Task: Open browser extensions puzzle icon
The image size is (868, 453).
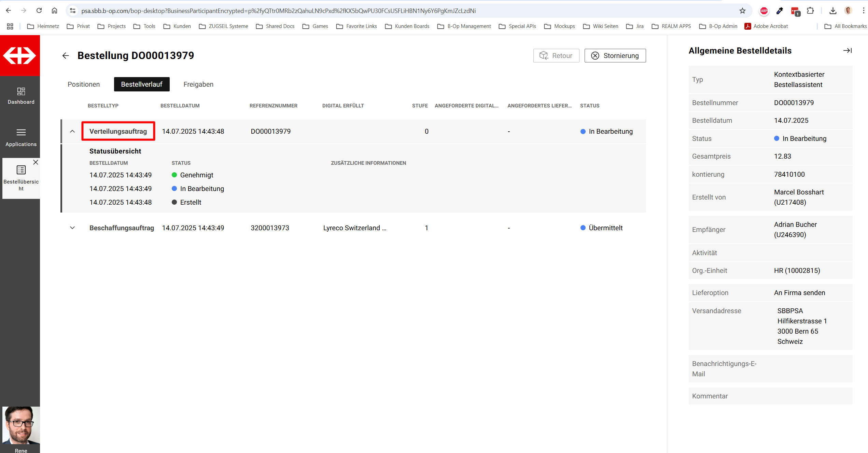Action: 810,11
